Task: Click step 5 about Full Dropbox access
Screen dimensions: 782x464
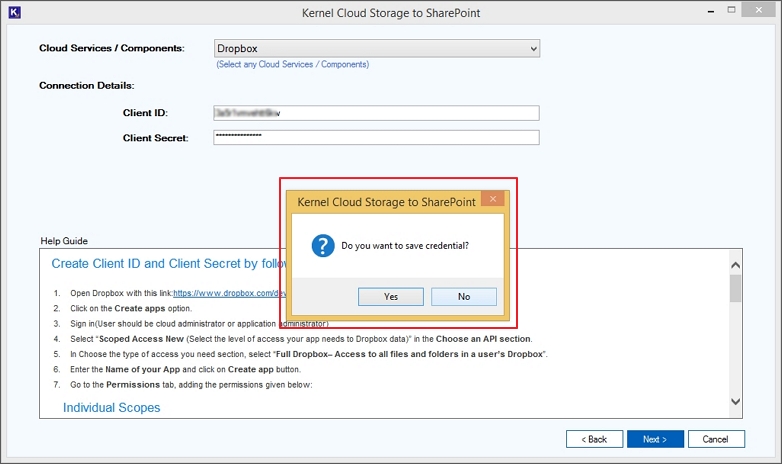Action: pos(309,354)
